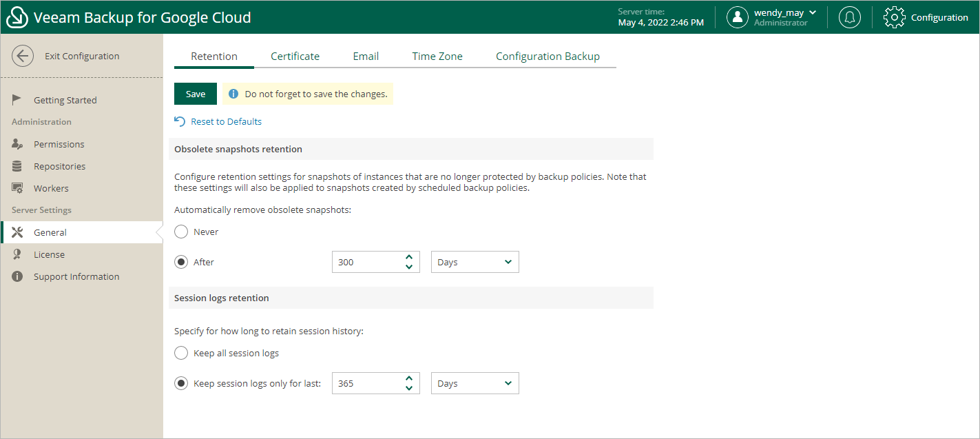
Task: Click the Permissions users icon
Action: click(17, 144)
